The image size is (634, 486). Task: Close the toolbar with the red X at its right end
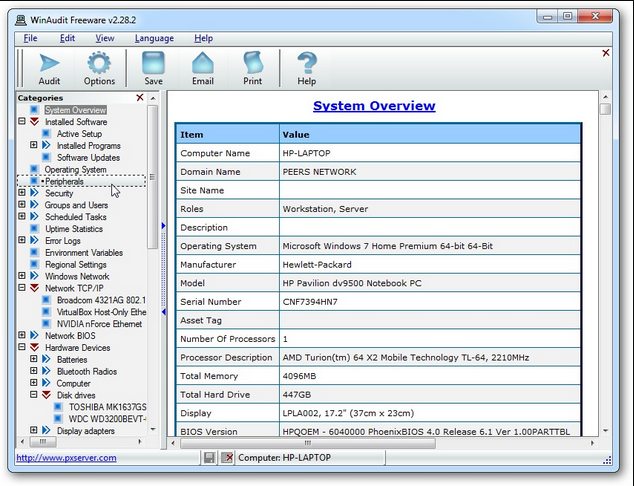(606, 53)
